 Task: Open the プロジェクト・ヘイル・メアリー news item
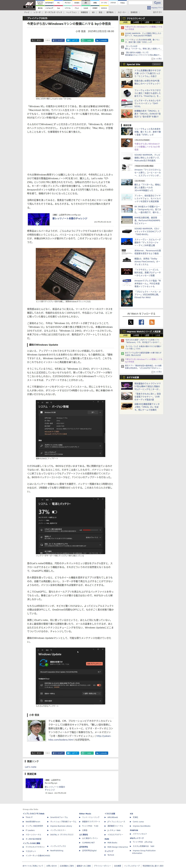(x=147, y=295)
